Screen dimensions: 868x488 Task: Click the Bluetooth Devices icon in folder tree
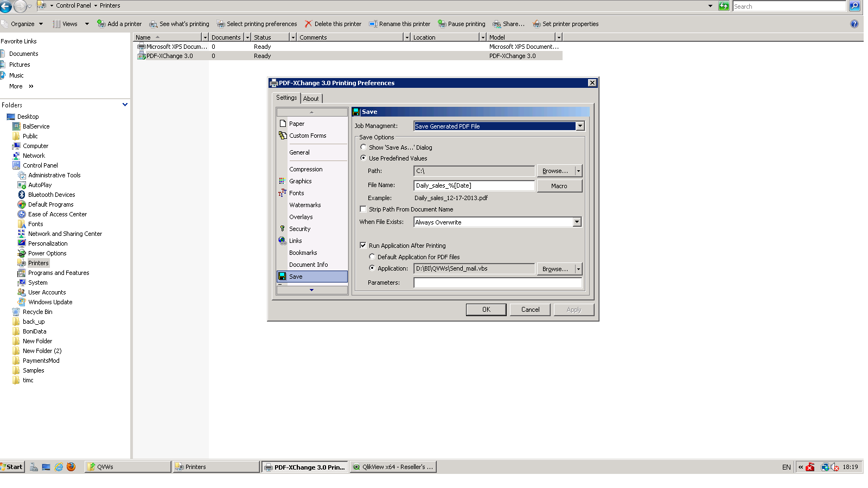point(22,195)
